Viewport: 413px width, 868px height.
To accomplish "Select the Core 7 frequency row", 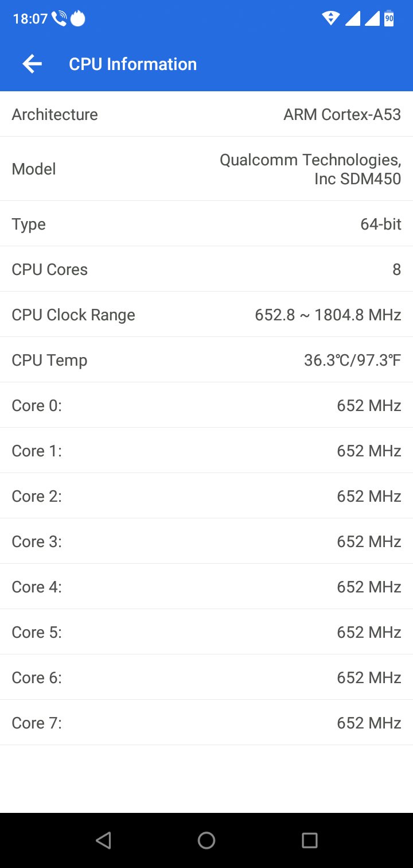I will click(206, 723).
